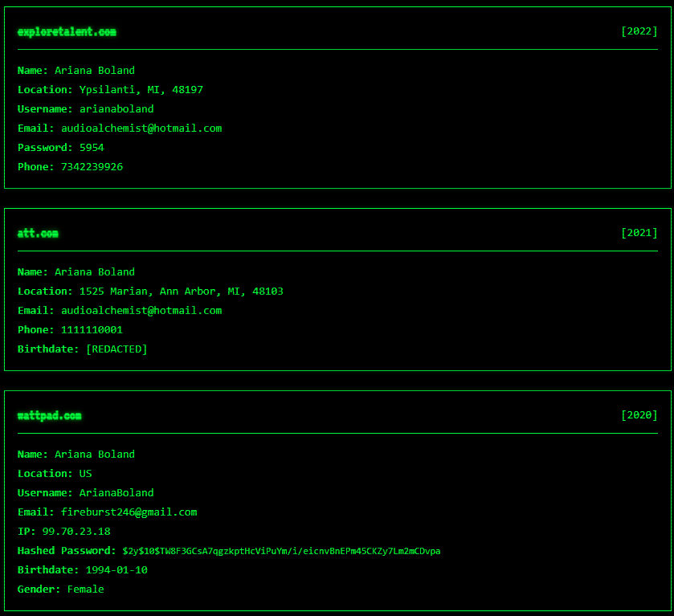
Task: Click the Email value in exploretalent.com record
Action: 141,129
